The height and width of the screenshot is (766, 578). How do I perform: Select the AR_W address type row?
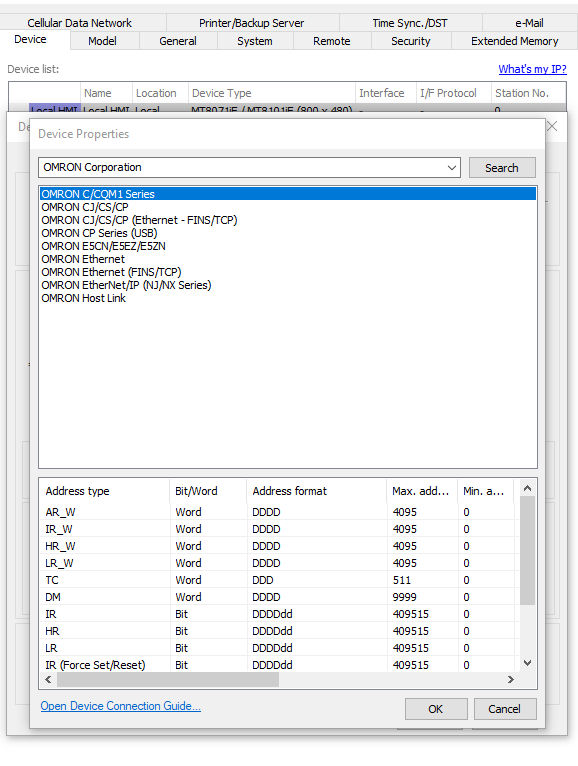(x=278, y=512)
